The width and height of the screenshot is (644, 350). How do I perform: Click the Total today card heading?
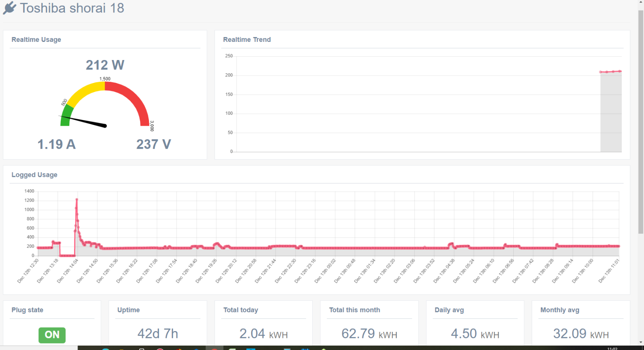pos(241,310)
